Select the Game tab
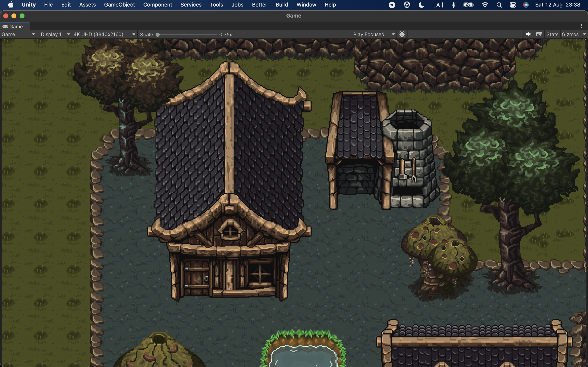Image resolution: width=588 pixels, height=367 pixels. click(15, 27)
